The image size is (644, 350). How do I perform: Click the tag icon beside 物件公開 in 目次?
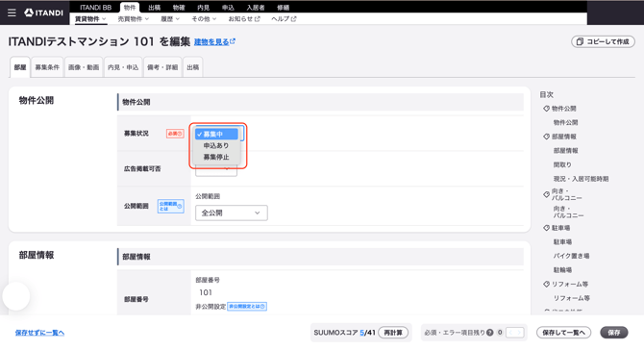pyautogui.click(x=546, y=109)
